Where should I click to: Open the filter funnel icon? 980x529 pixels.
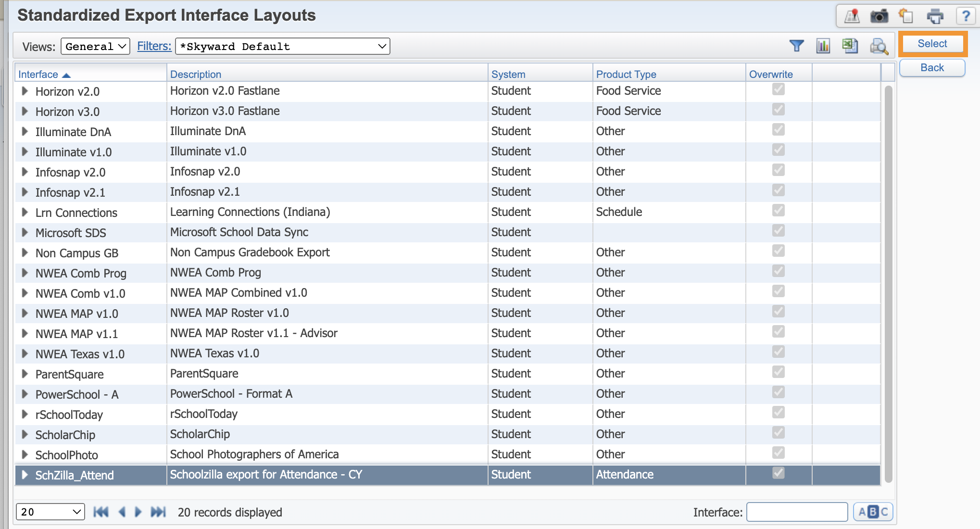(x=797, y=46)
